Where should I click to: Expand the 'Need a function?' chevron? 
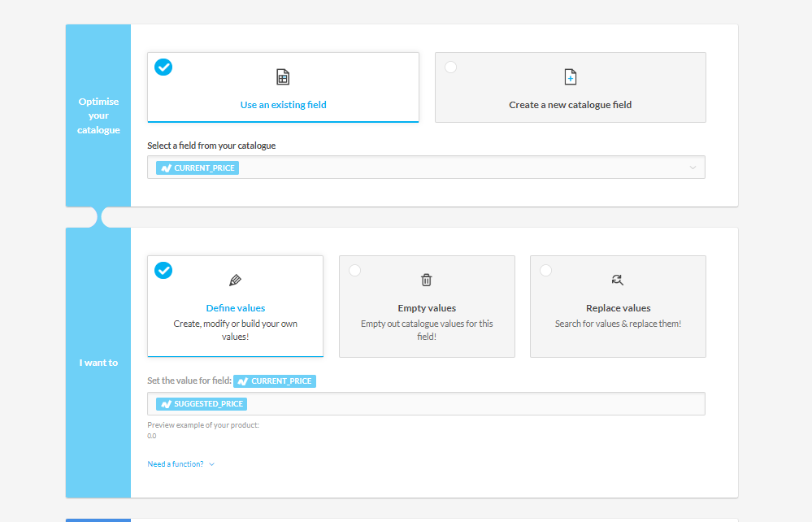[212, 464]
